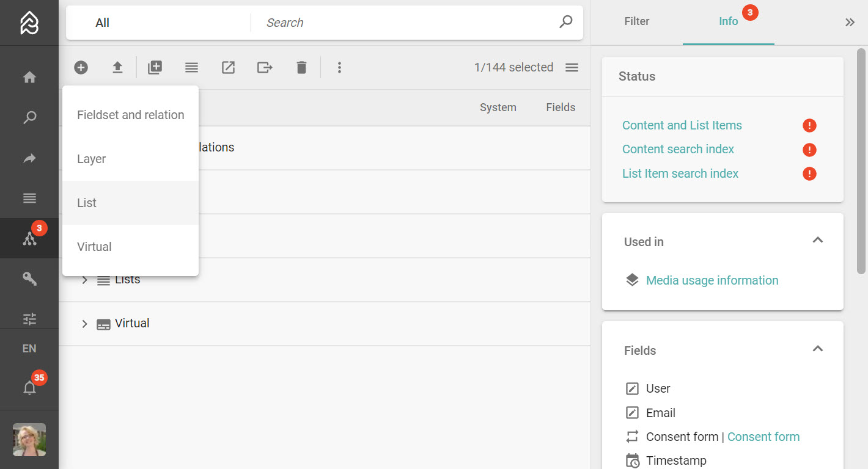
Task: Expand the Lists tree row
Action: pos(85,280)
